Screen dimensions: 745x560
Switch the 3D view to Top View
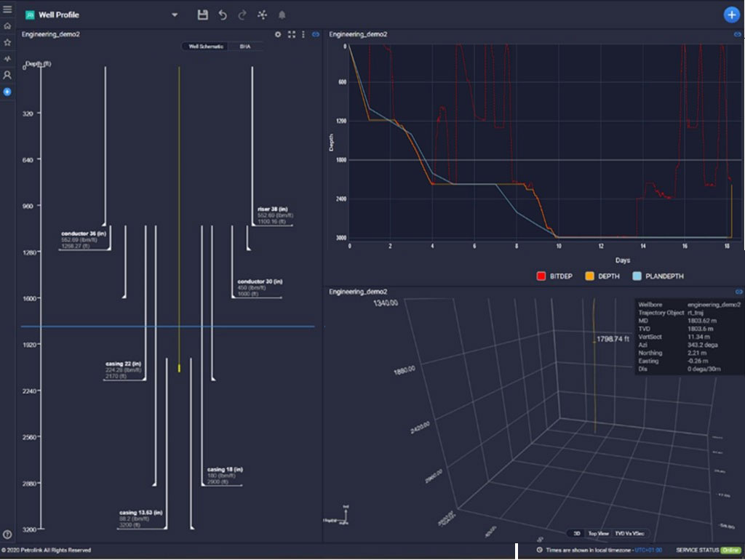[x=599, y=533]
